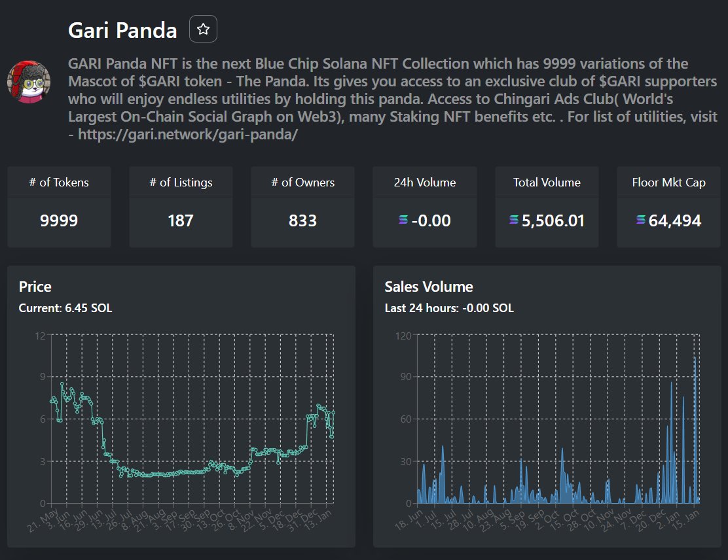
Task: Click the price line chart plot area
Action: pyautogui.click(x=192, y=419)
